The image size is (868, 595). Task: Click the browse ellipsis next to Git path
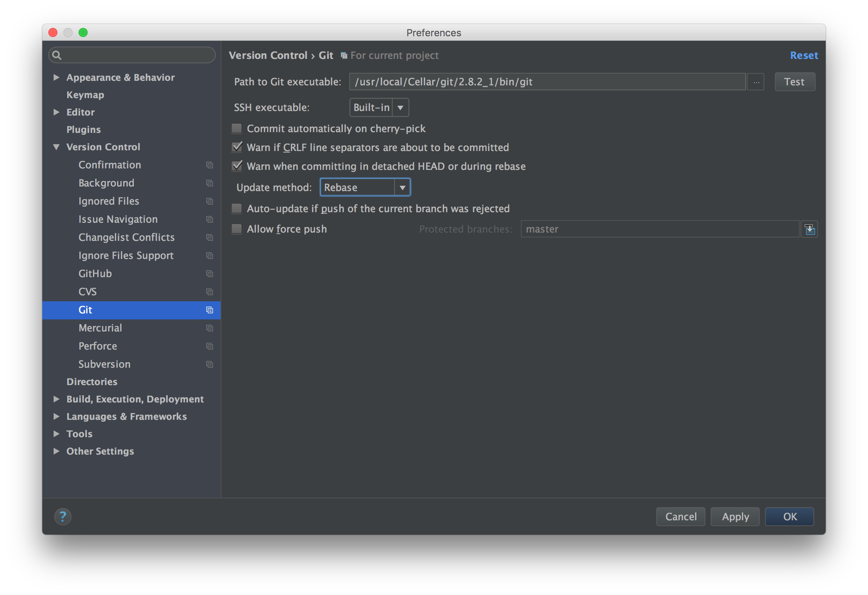(x=756, y=82)
